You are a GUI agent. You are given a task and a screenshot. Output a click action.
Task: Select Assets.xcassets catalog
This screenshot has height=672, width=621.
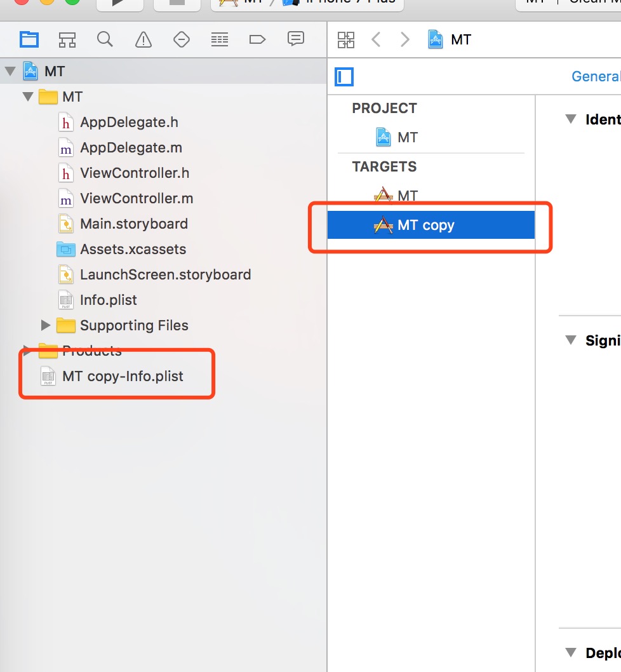(133, 249)
